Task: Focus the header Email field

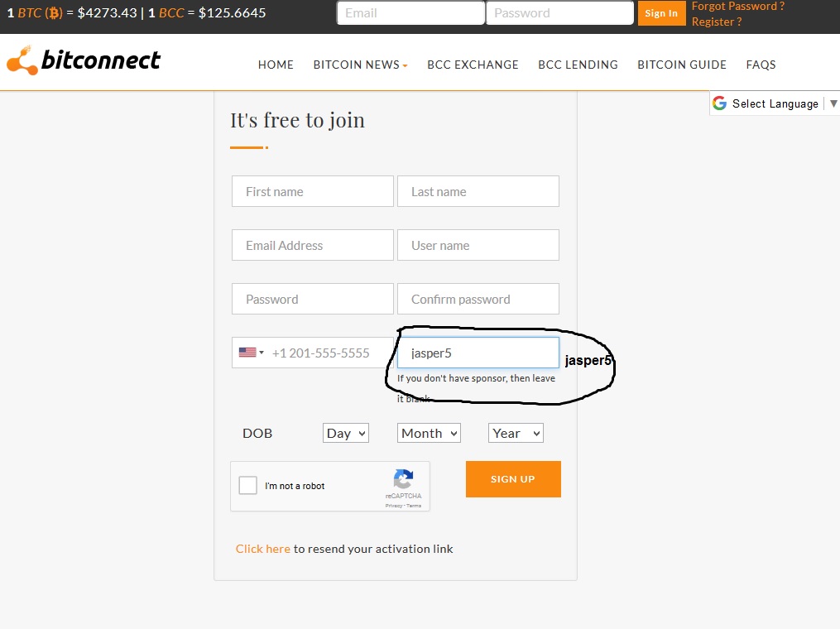Action: 410,13
